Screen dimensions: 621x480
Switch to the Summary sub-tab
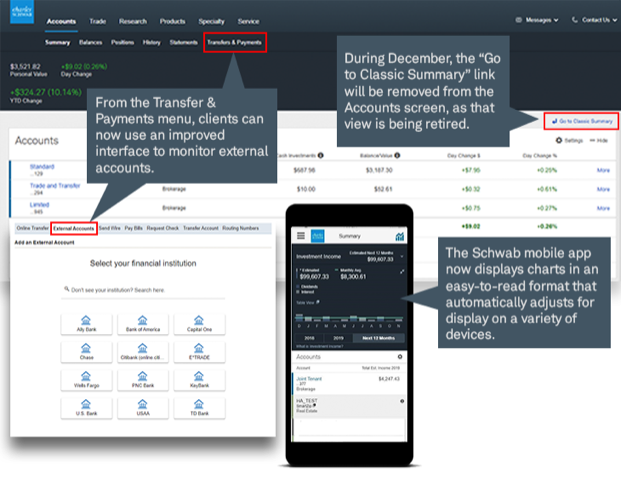pyautogui.click(x=57, y=42)
